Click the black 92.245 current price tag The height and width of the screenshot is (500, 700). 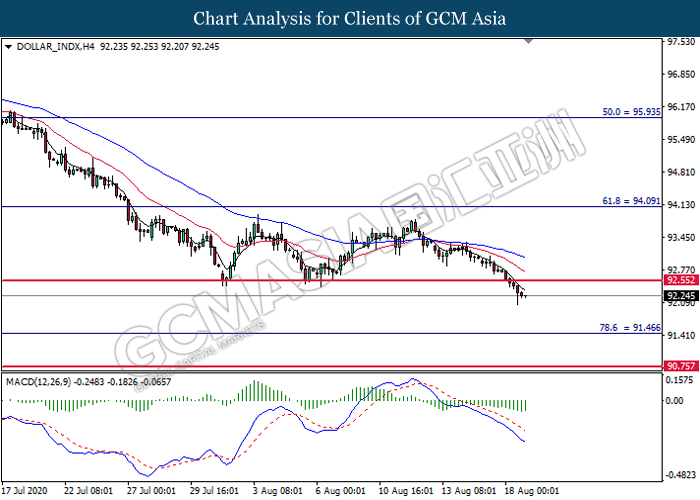click(x=681, y=296)
